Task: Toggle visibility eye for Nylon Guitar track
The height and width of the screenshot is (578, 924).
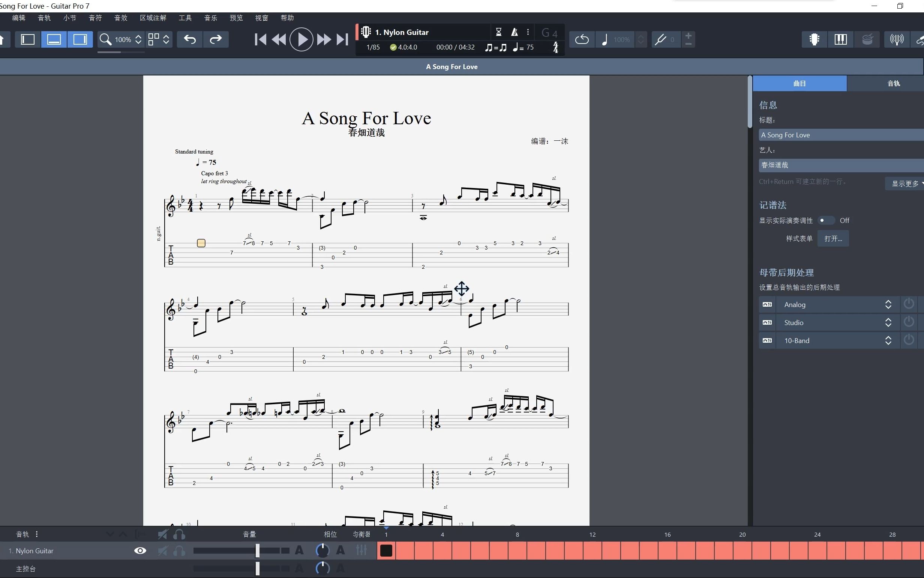Action: (x=140, y=551)
